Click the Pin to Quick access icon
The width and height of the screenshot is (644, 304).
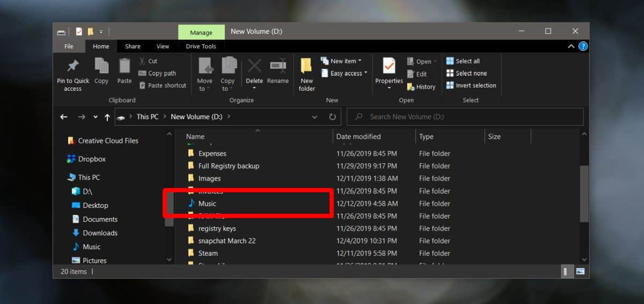tap(73, 67)
